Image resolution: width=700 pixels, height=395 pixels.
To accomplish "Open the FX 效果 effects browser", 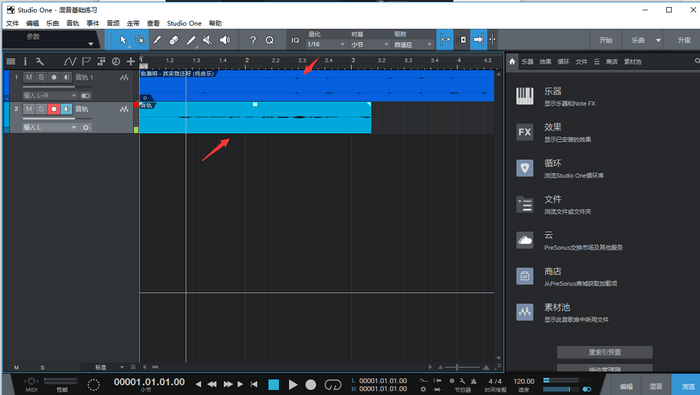I will pyautogui.click(x=525, y=132).
